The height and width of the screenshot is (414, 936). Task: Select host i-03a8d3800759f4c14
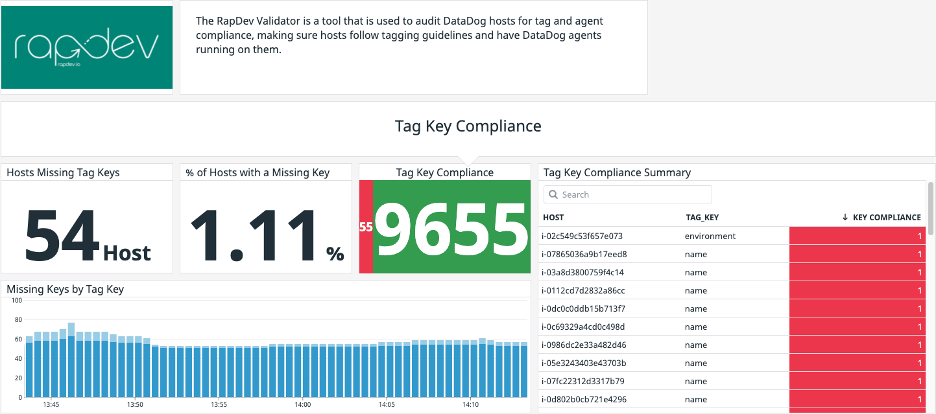583,273
